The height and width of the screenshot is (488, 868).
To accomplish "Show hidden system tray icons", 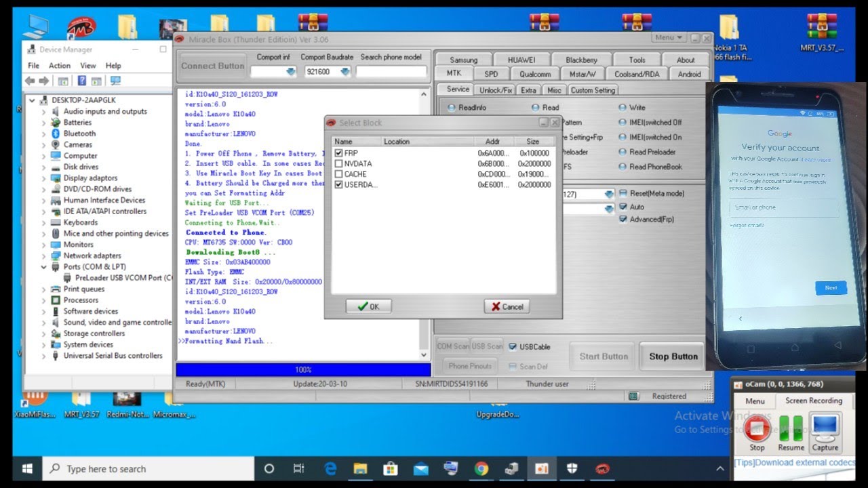I will 720,468.
